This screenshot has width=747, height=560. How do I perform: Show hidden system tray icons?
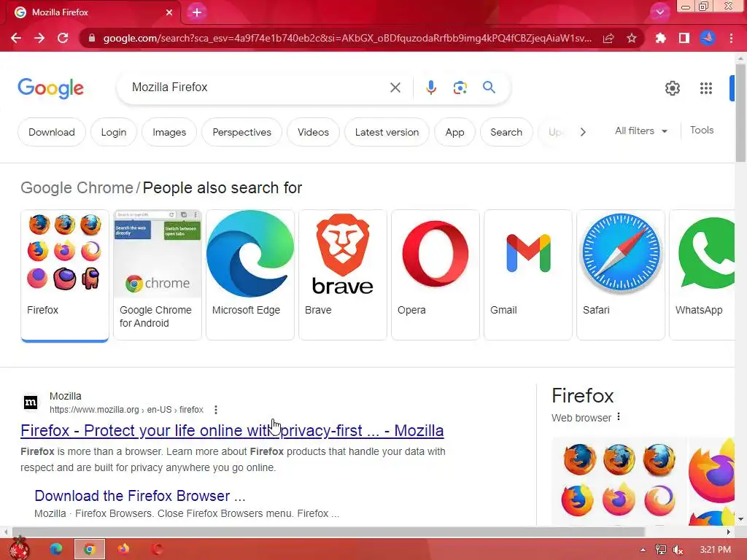tap(642, 550)
